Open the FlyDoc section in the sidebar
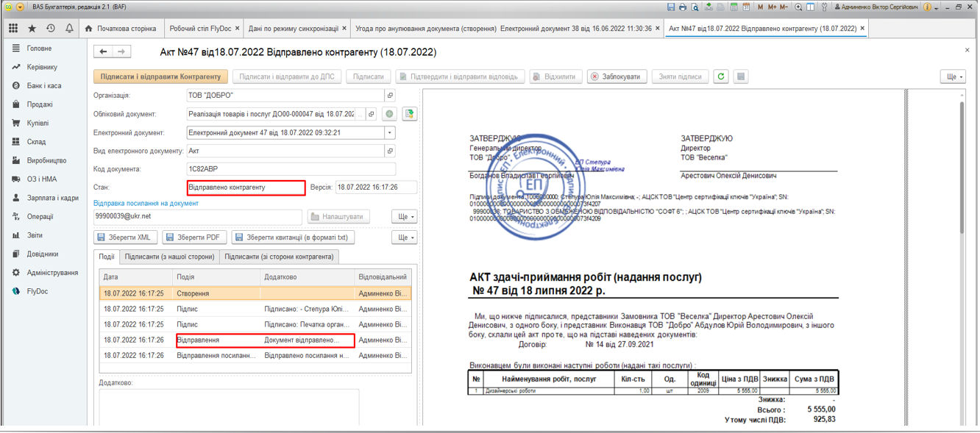The height and width of the screenshot is (433, 980). 38,291
